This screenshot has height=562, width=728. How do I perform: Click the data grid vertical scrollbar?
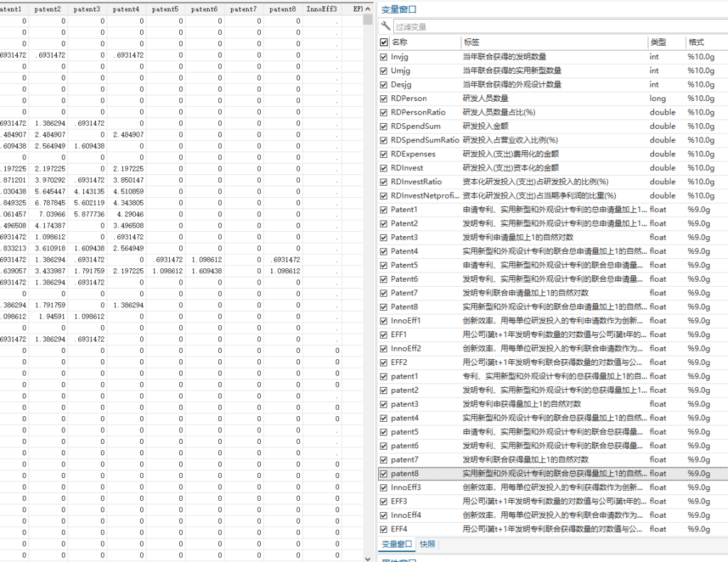click(368, 285)
